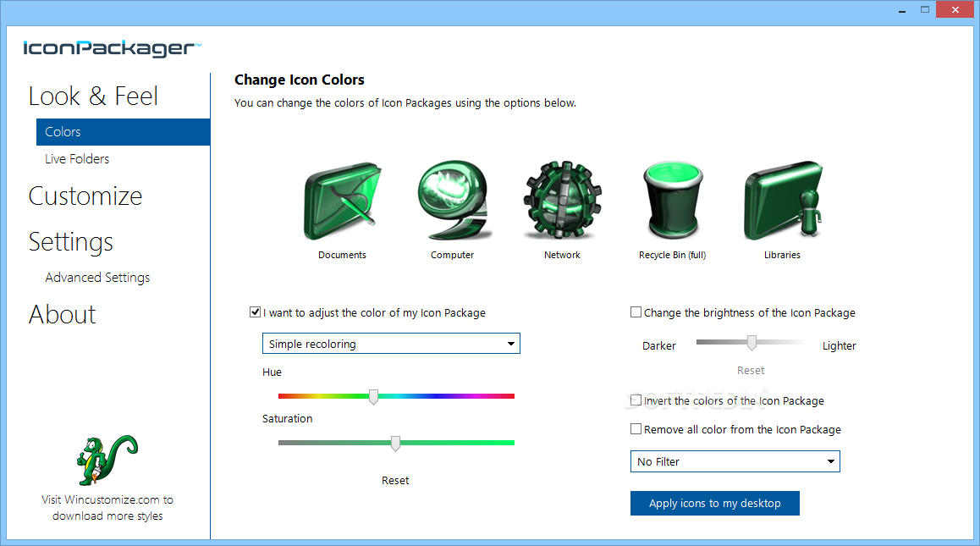
Task: Click the Darker label
Action: pyautogui.click(x=658, y=346)
